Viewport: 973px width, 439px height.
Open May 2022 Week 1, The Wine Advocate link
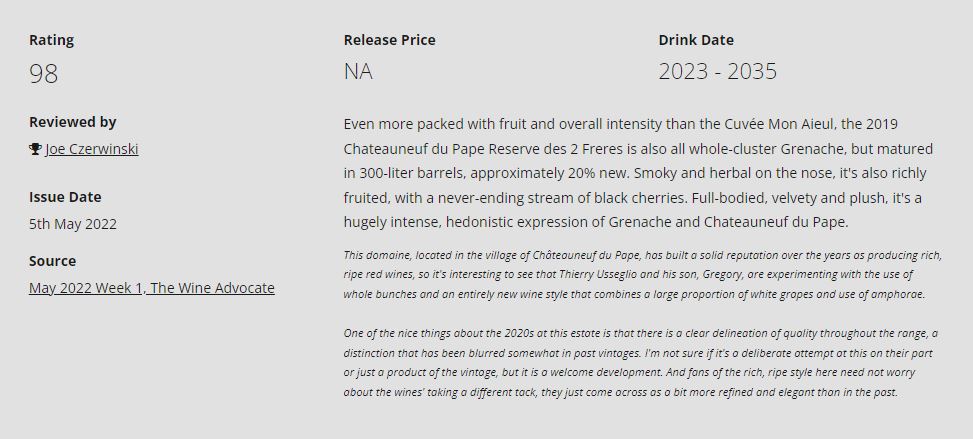coord(152,288)
